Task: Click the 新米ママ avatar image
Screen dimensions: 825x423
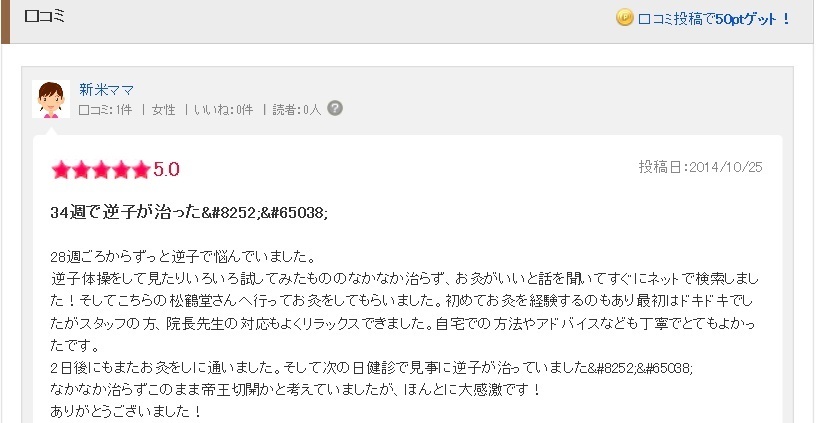Action: (x=51, y=99)
